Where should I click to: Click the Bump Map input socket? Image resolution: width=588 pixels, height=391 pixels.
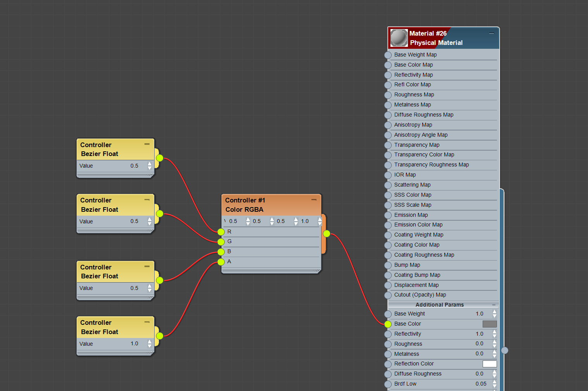(388, 265)
